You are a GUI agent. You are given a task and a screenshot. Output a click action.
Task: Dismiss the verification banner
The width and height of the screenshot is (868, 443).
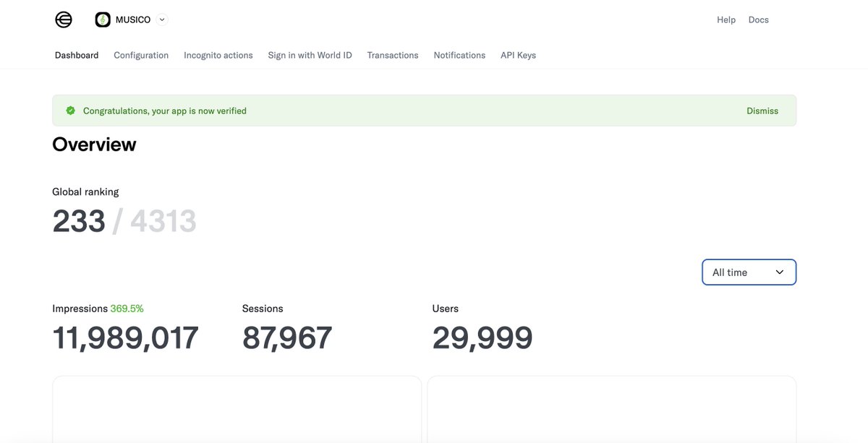tap(762, 111)
